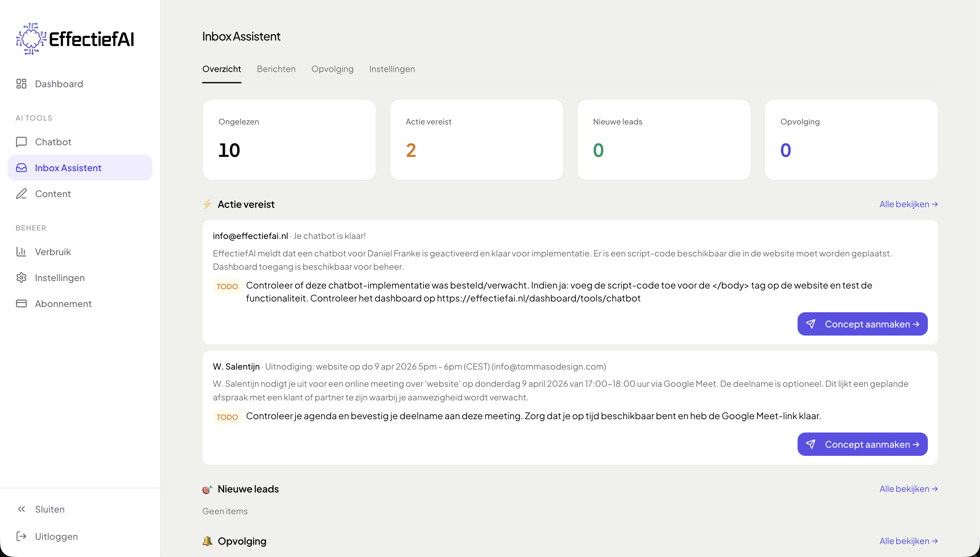The image size is (980, 557).
Task: Click the Verbruik bar chart icon
Action: click(21, 252)
